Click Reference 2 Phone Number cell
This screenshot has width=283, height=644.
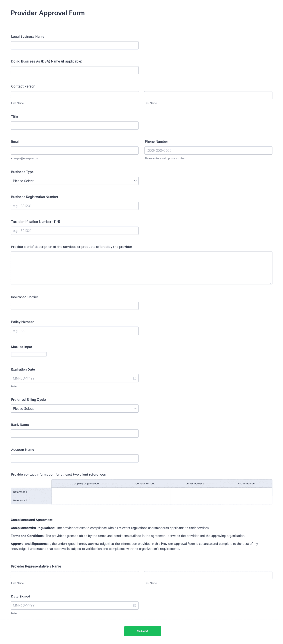[246, 500]
